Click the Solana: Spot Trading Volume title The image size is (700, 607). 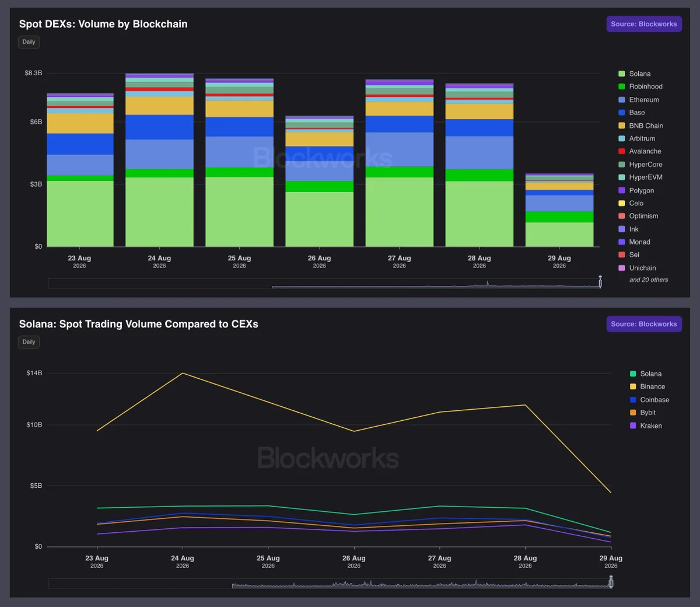(x=138, y=324)
